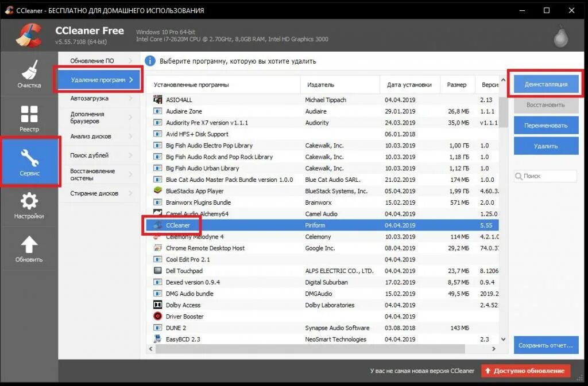
Task: Click the Chrome Remote Desktop Host icon
Action: pyautogui.click(x=158, y=248)
